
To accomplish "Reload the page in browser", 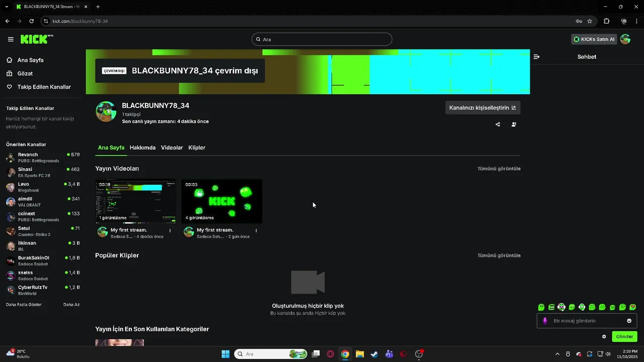I will pyautogui.click(x=31, y=21).
